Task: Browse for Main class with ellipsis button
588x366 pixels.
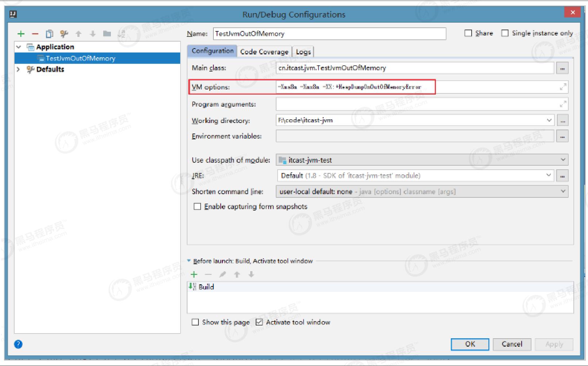Action: coord(562,68)
